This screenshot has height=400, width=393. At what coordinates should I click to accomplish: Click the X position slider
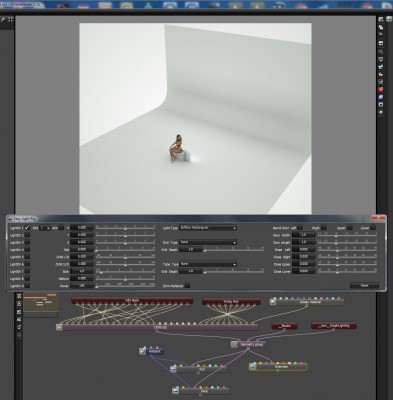coord(126,228)
